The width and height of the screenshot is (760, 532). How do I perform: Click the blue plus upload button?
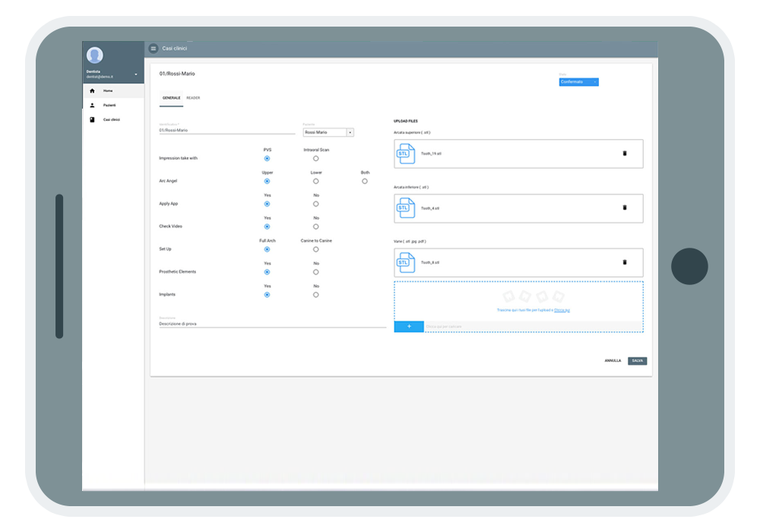pos(409,327)
